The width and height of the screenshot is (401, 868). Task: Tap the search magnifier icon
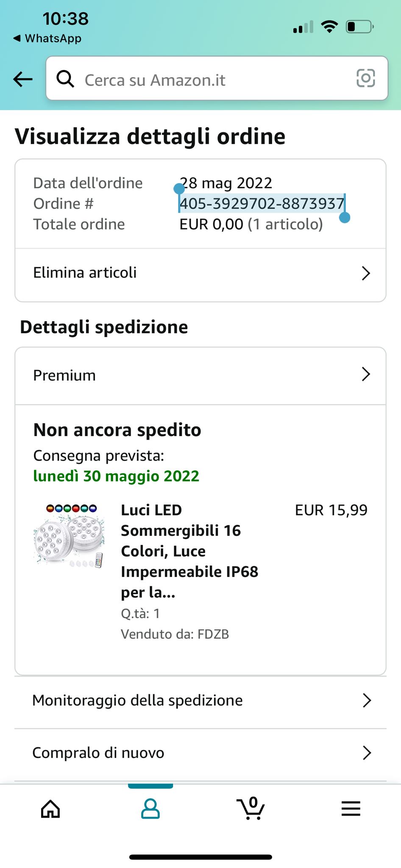coord(65,79)
